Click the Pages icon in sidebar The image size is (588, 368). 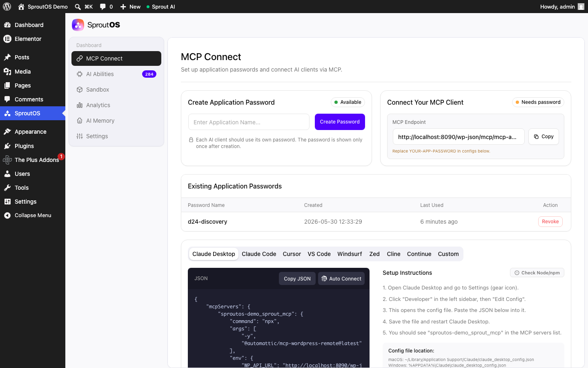(x=7, y=85)
